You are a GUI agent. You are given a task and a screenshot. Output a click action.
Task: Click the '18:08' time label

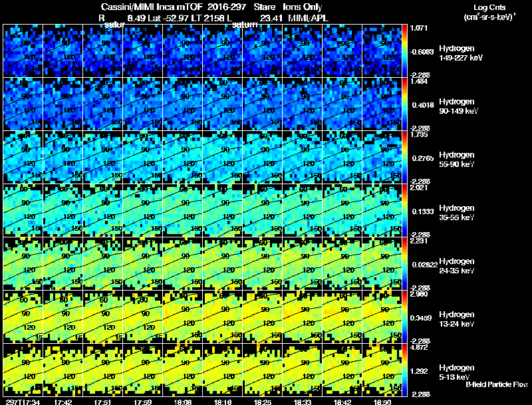point(182,402)
